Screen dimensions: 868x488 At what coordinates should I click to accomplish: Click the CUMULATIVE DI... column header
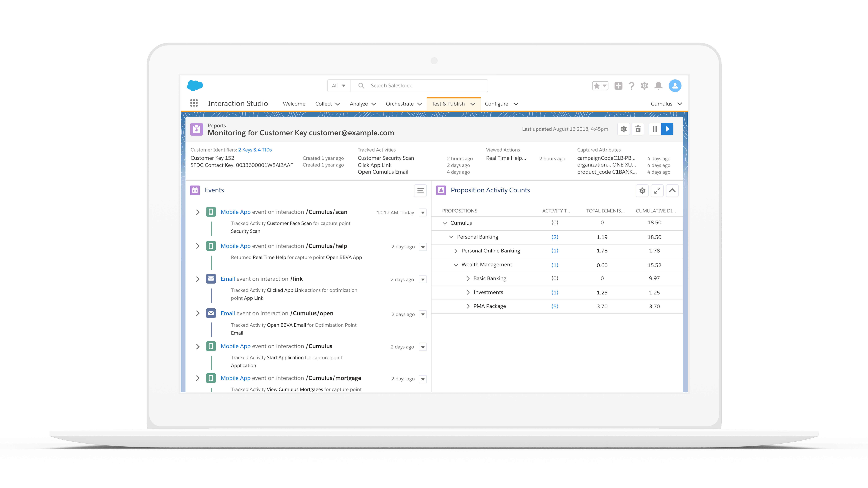click(x=656, y=211)
